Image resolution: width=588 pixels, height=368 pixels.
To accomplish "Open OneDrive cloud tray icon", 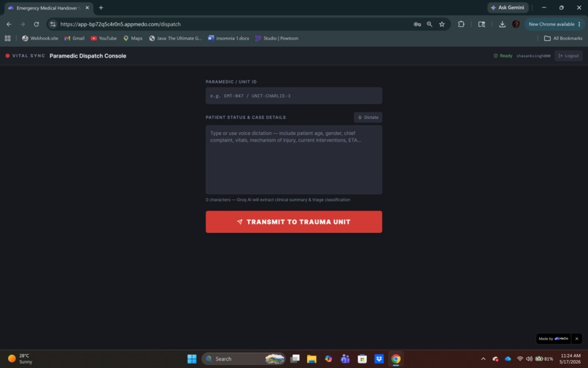I will pyautogui.click(x=508, y=359).
